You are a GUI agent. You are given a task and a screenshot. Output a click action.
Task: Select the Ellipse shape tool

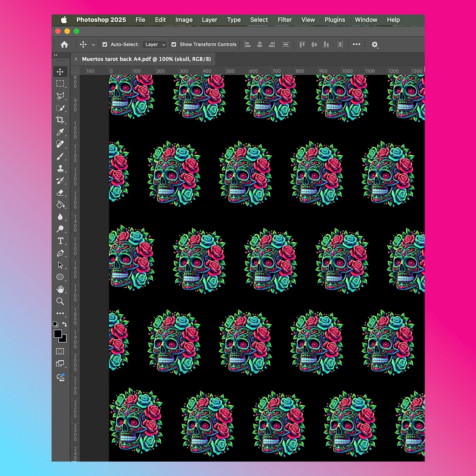pos(60,277)
